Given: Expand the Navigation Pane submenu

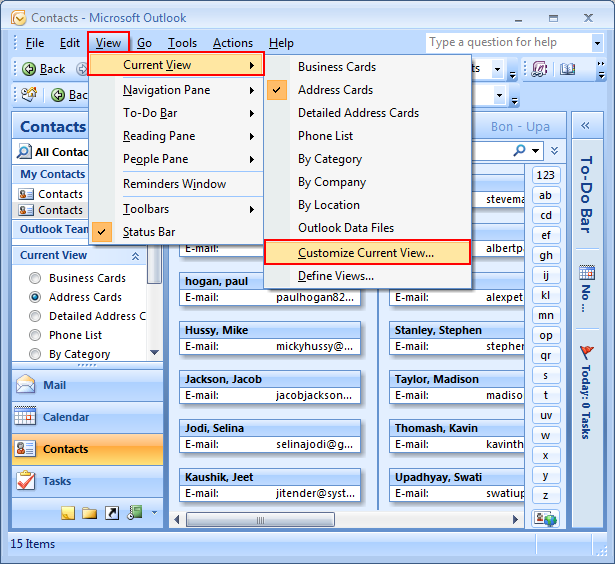Looking at the screenshot, I should tap(176, 90).
